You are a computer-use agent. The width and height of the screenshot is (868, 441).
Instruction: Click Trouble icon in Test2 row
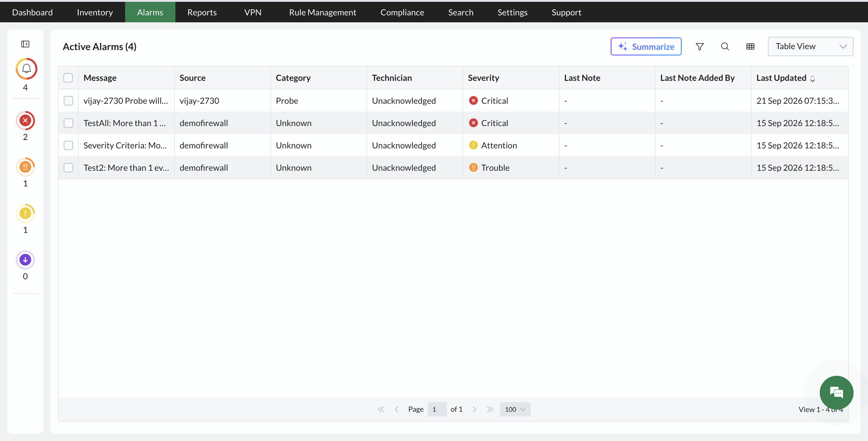coord(473,168)
